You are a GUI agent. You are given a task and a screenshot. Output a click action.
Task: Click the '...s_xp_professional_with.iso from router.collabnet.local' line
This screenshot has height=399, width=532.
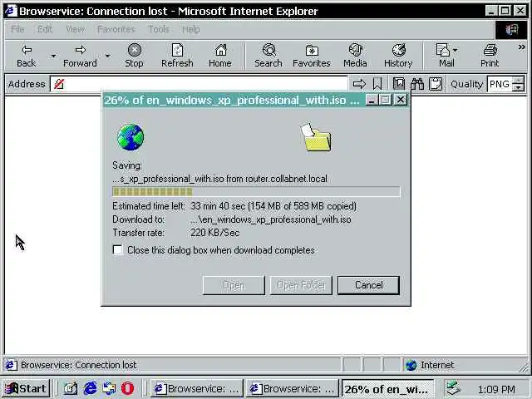pos(219,179)
